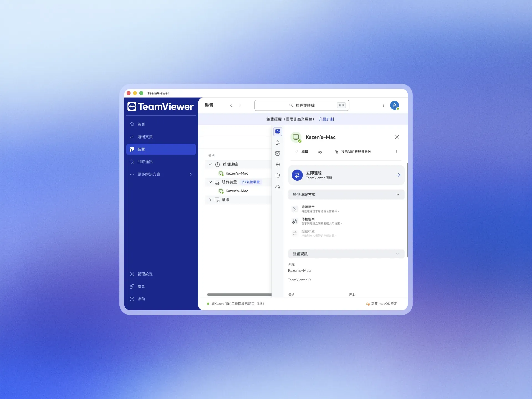Viewport: 532px width, 399px height.
Task: Expand 更多解決方案 more solutions menu
Action: click(x=161, y=174)
